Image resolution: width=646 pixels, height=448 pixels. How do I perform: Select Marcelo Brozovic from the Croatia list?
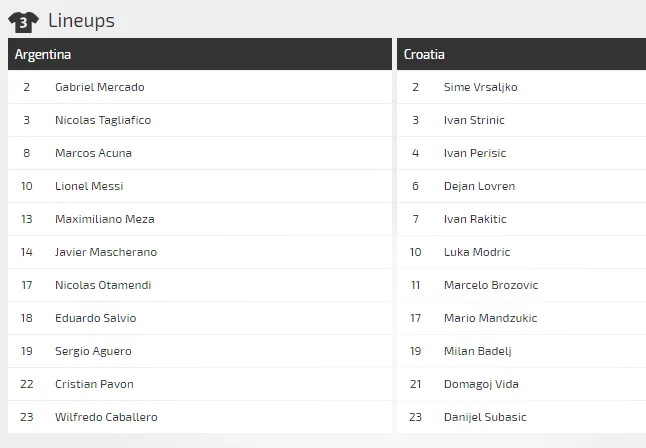(491, 285)
